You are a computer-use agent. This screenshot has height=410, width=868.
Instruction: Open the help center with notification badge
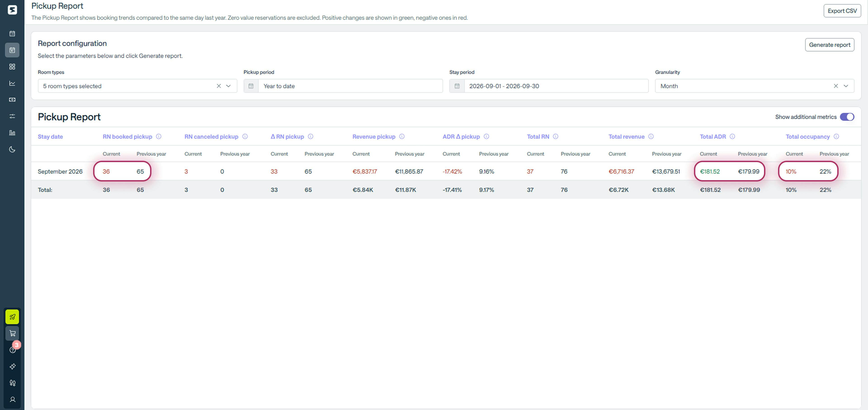pos(12,350)
